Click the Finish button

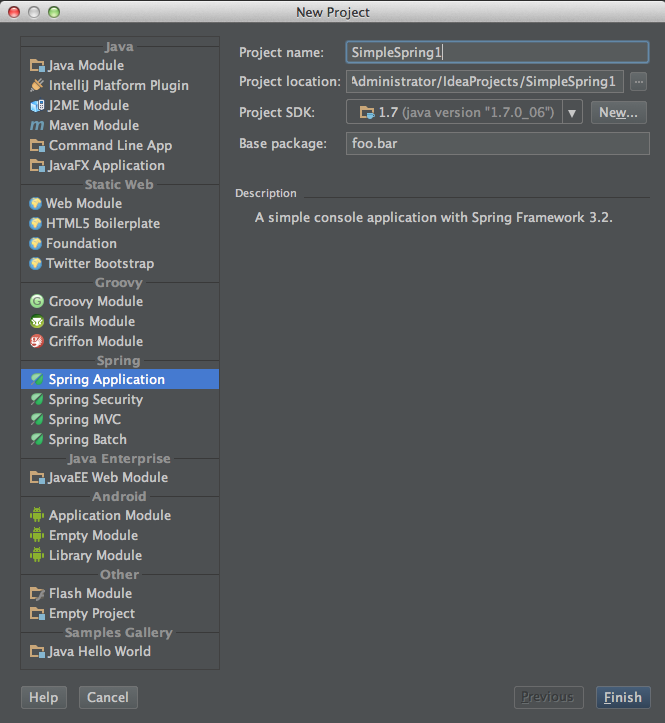point(623,697)
